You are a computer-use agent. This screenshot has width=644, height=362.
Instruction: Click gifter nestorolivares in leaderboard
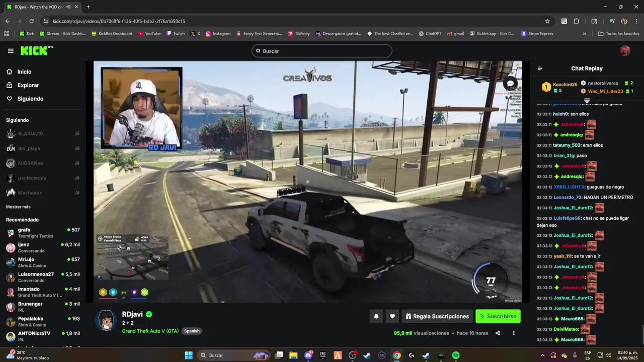point(603,83)
